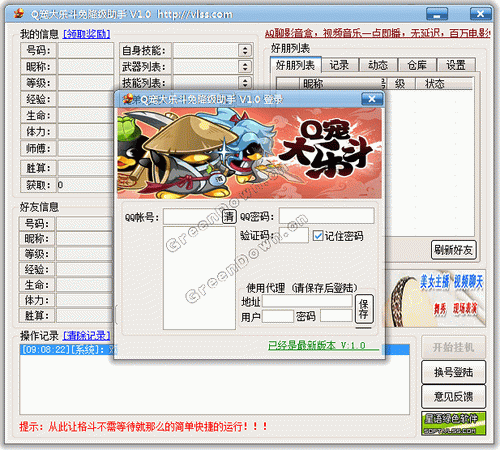
Task: Click the 清除记录 link
Action: 86,336
